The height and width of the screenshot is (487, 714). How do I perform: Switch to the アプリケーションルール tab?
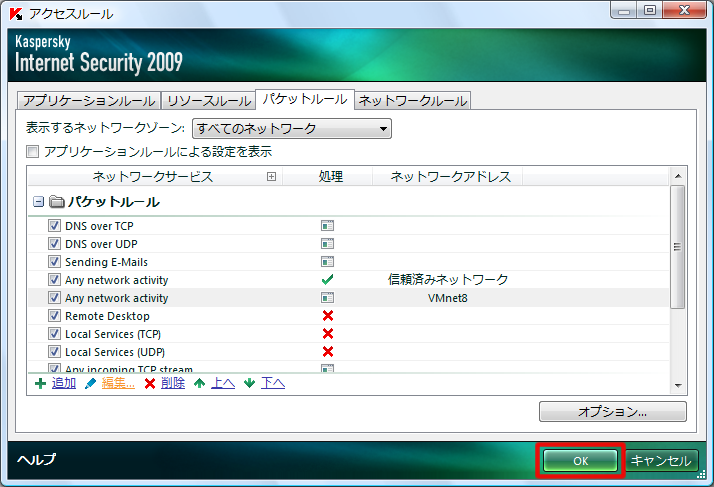pyautogui.click(x=88, y=100)
